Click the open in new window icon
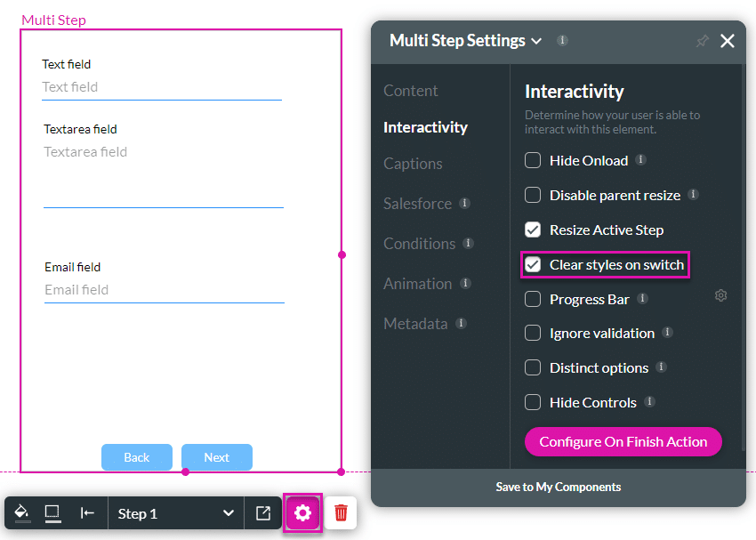 click(x=263, y=513)
